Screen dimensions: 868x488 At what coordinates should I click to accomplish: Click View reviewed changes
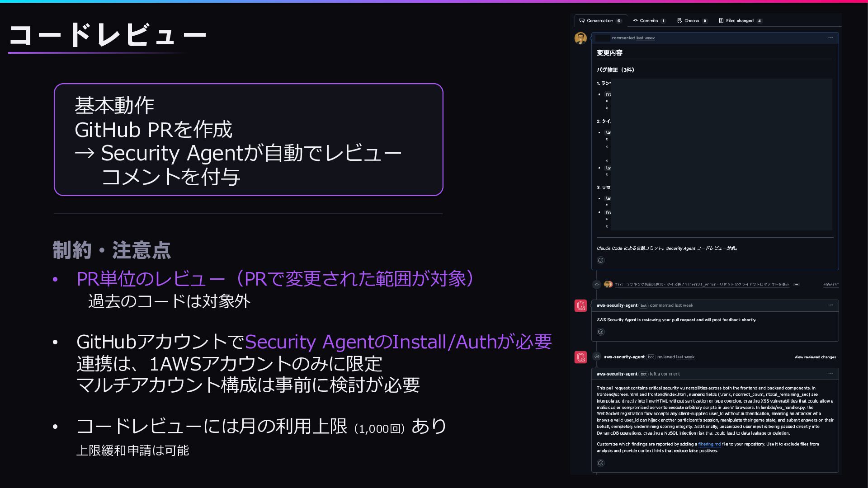point(815,357)
